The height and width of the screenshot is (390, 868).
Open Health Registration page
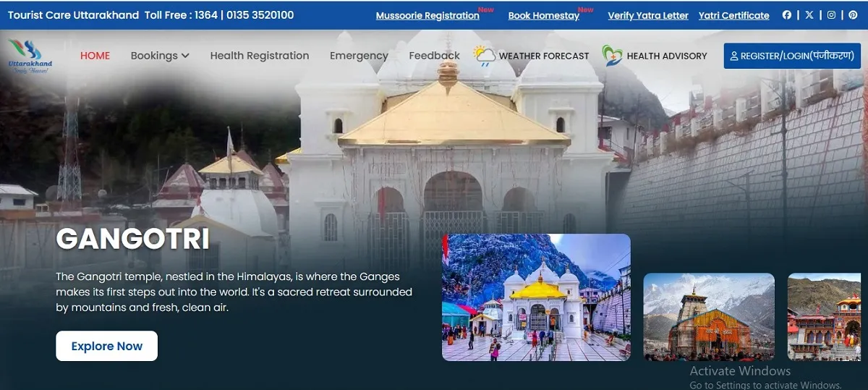pos(259,56)
